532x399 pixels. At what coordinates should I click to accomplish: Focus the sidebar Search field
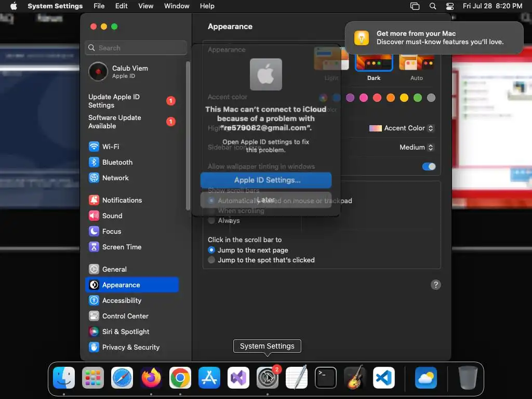[136, 48]
